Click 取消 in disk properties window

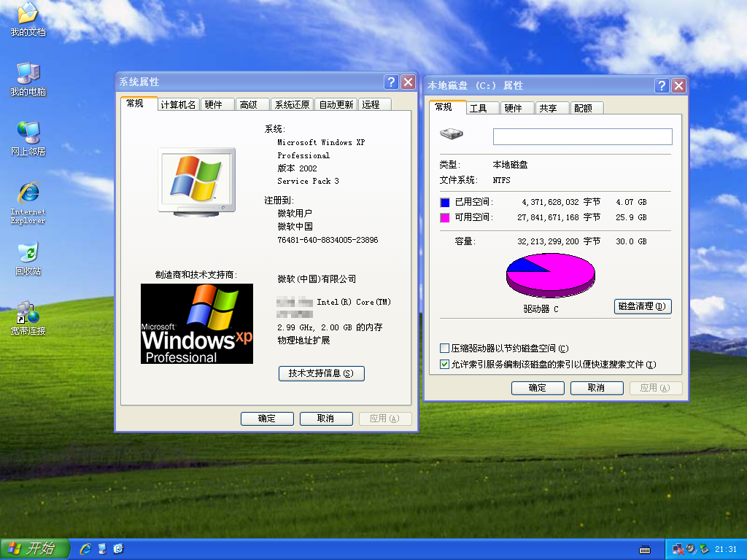[x=597, y=388]
